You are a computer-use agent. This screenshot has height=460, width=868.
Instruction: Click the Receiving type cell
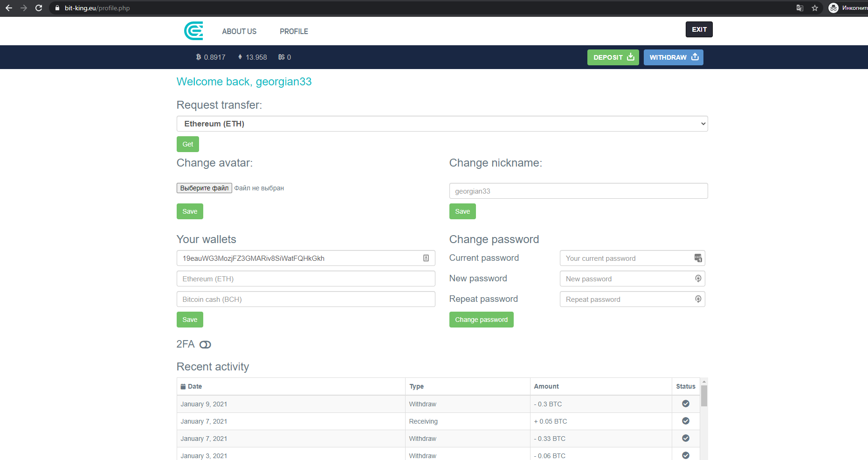click(x=468, y=421)
